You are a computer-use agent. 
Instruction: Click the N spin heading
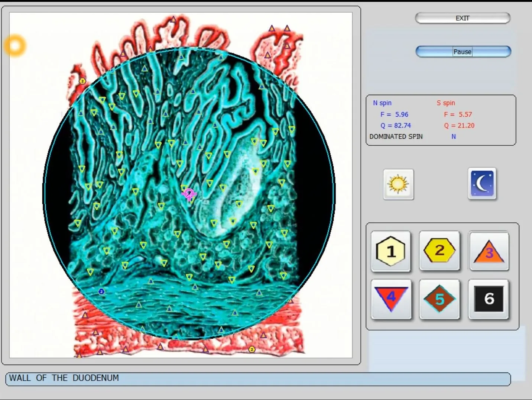[382, 103]
